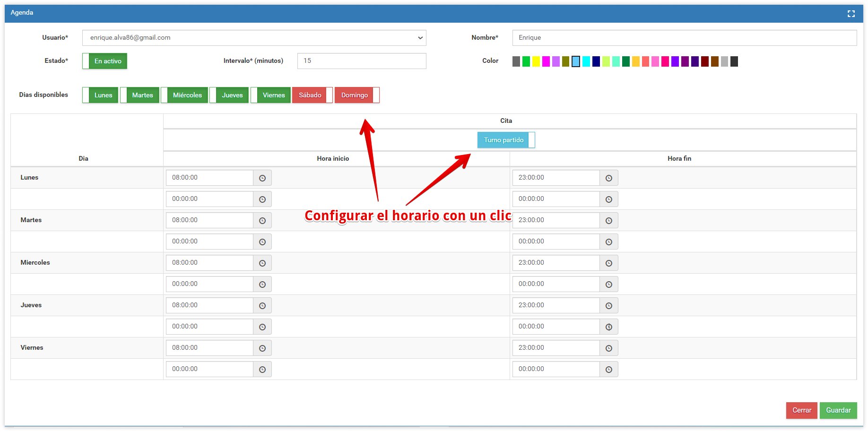Open the Usuario email dropdown
The image size is (868, 432).
click(254, 38)
